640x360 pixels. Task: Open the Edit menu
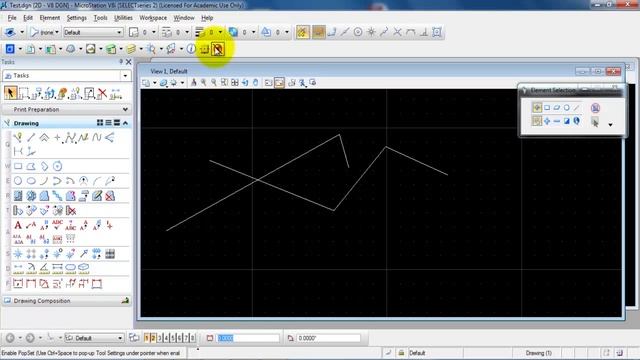28,18
